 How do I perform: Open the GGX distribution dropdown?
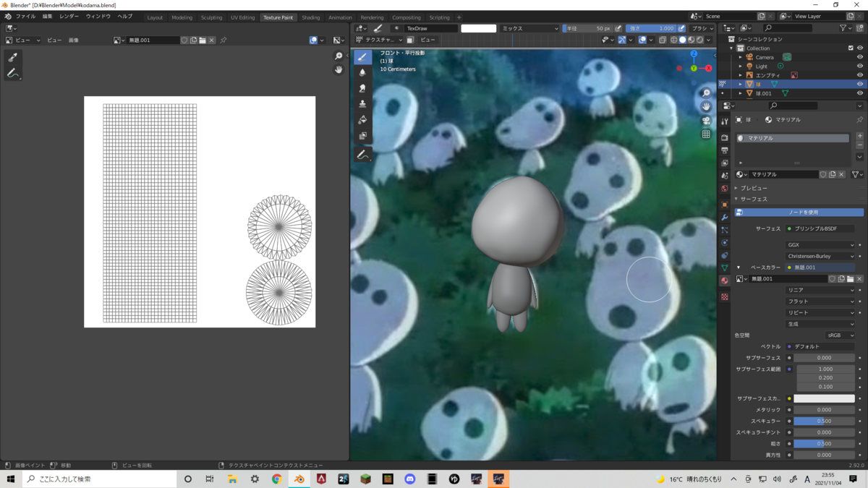820,245
